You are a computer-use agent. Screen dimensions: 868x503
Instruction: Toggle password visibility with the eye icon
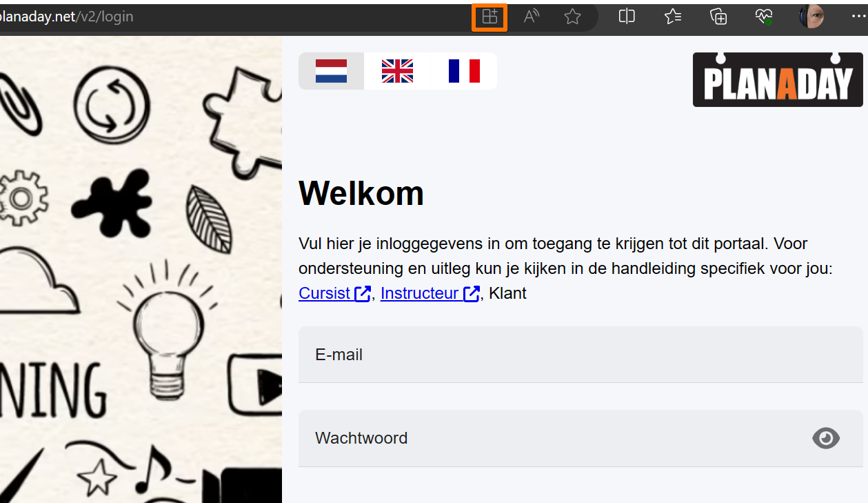(x=826, y=438)
